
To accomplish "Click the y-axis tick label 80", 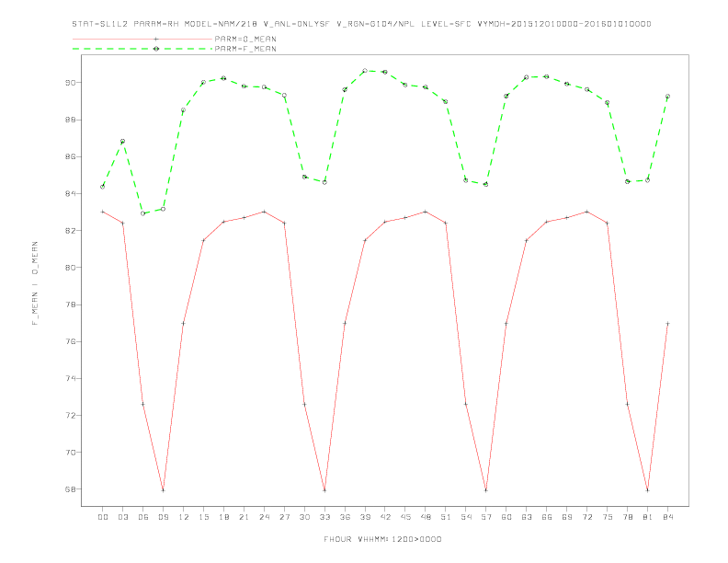I will (70, 268).
